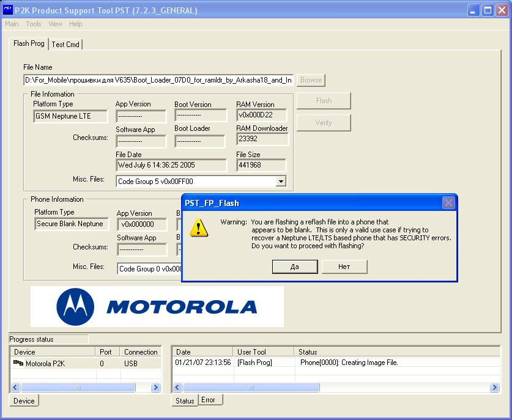Viewport: 512px width, 420px height.
Task: Switch to the Flash Prog tab
Action: point(29,43)
